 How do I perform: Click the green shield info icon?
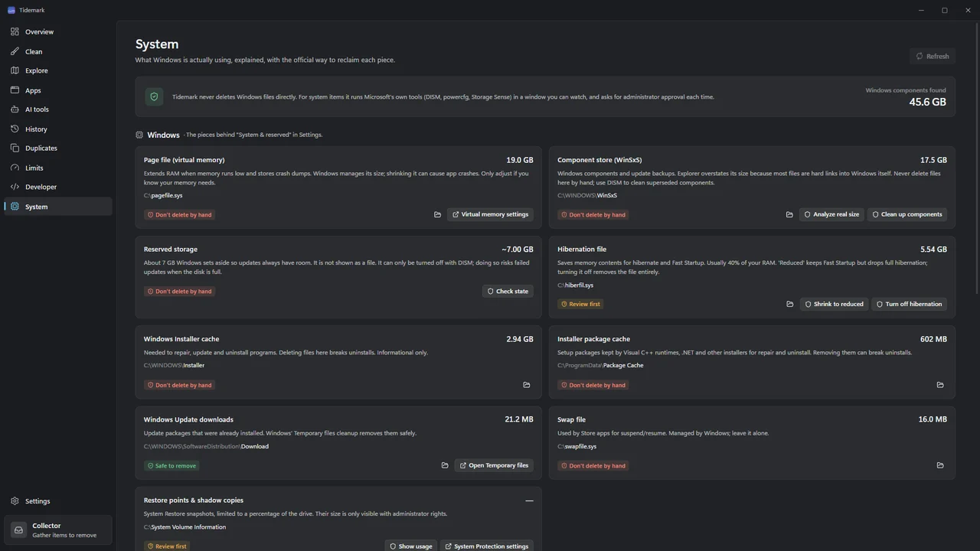[x=154, y=96]
